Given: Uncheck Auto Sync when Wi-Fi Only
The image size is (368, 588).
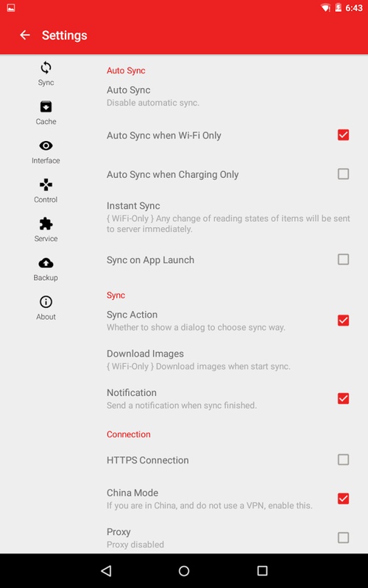Looking at the screenshot, I should [x=343, y=135].
